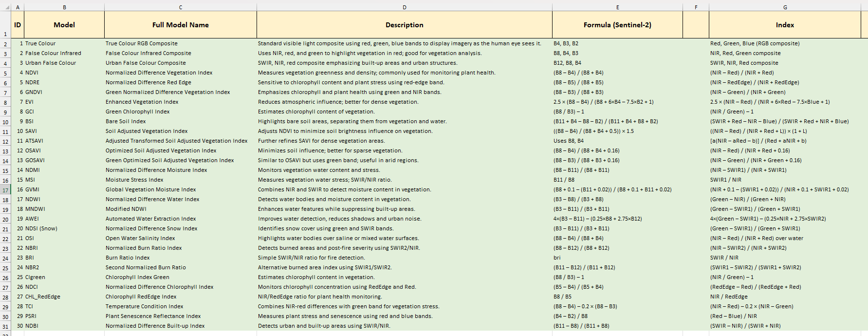Click 'Second Normalized Burn Ratio' cell
868x336 pixels.
(181, 267)
